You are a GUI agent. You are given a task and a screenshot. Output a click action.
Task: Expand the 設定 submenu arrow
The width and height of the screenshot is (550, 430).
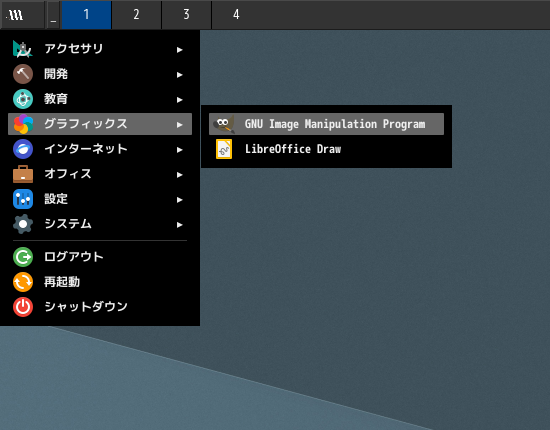coord(180,200)
